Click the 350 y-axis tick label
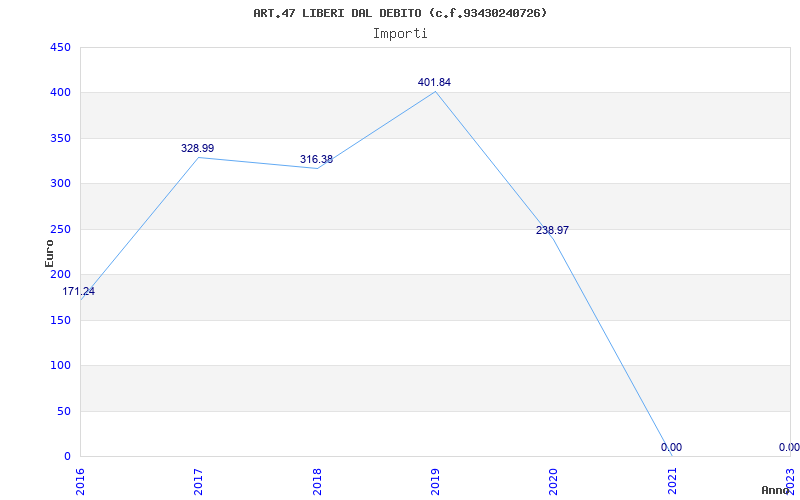The width and height of the screenshot is (800, 500). (60, 138)
